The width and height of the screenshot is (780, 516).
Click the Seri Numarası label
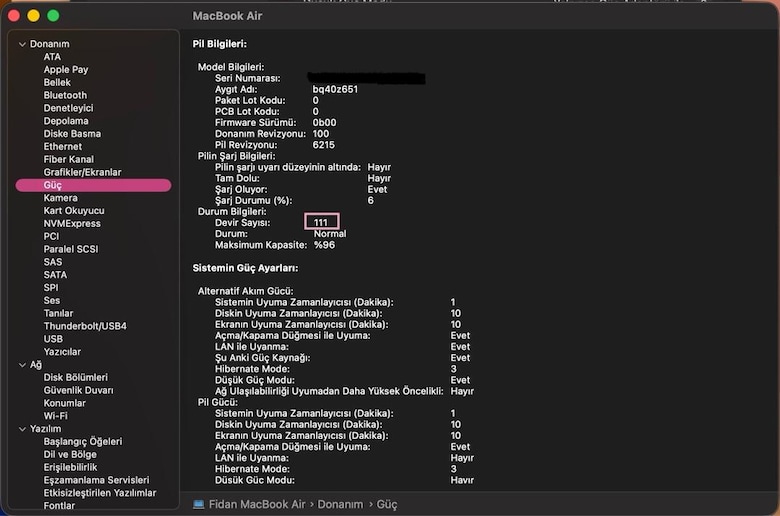click(x=248, y=79)
